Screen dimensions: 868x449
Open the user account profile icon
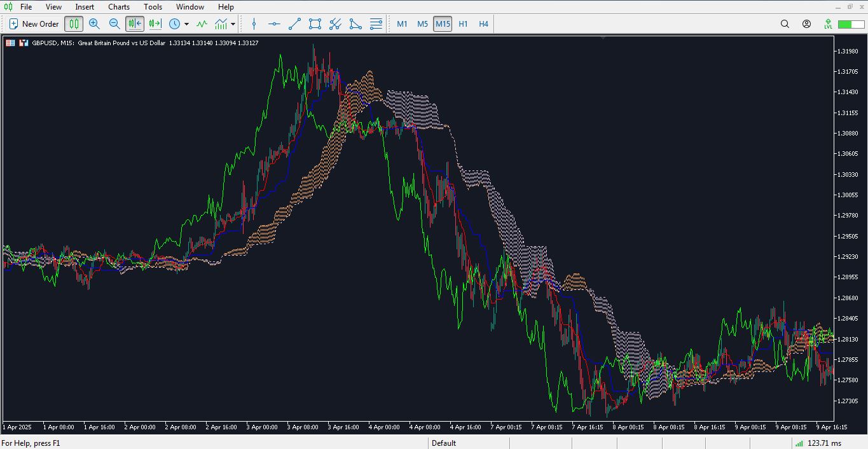coord(806,24)
